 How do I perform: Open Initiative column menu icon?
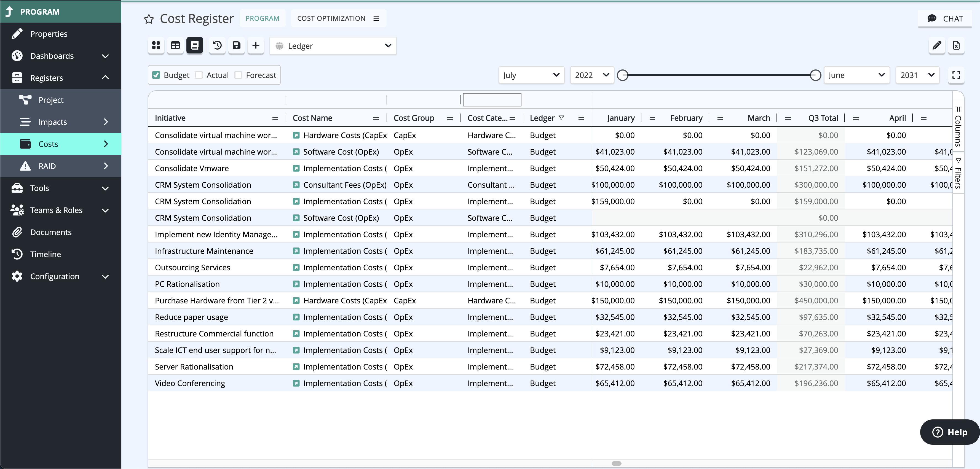(275, 118)
